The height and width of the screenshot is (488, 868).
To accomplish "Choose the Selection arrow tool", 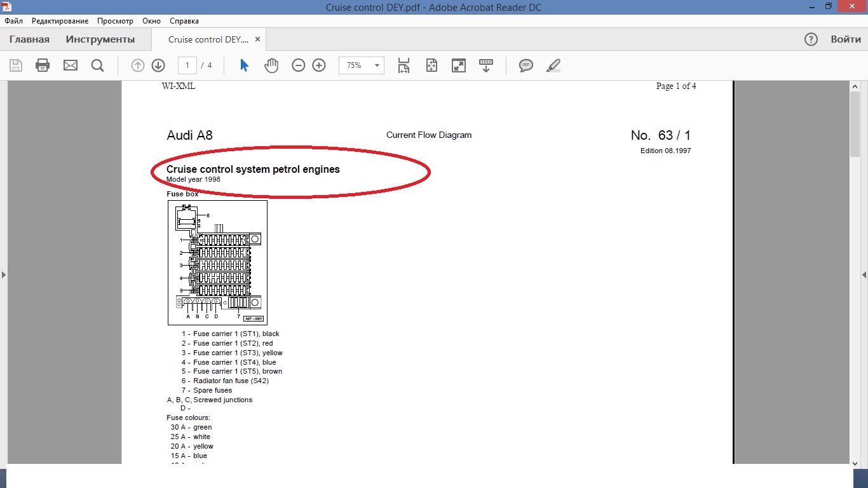I will point(244,65).
